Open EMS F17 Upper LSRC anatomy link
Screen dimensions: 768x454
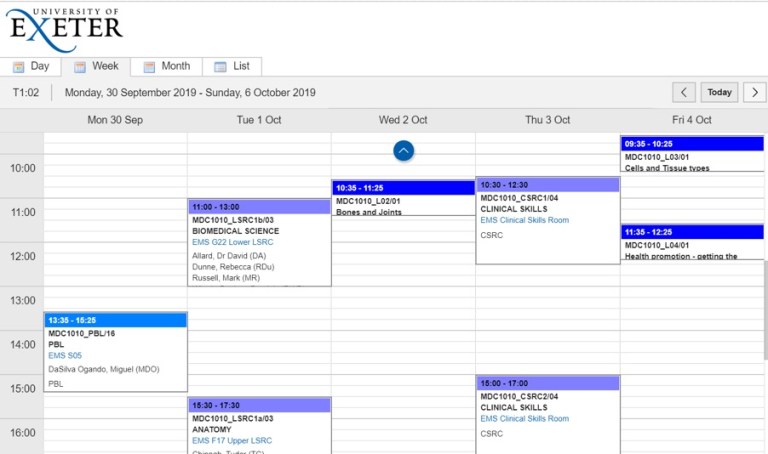[232, 441]
